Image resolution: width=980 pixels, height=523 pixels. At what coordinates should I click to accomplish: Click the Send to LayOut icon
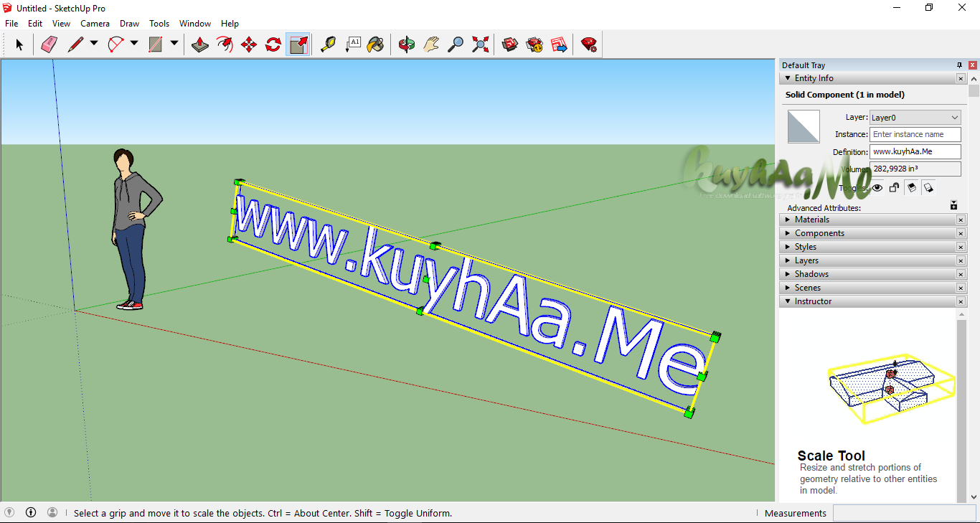(x=559, y=44)
